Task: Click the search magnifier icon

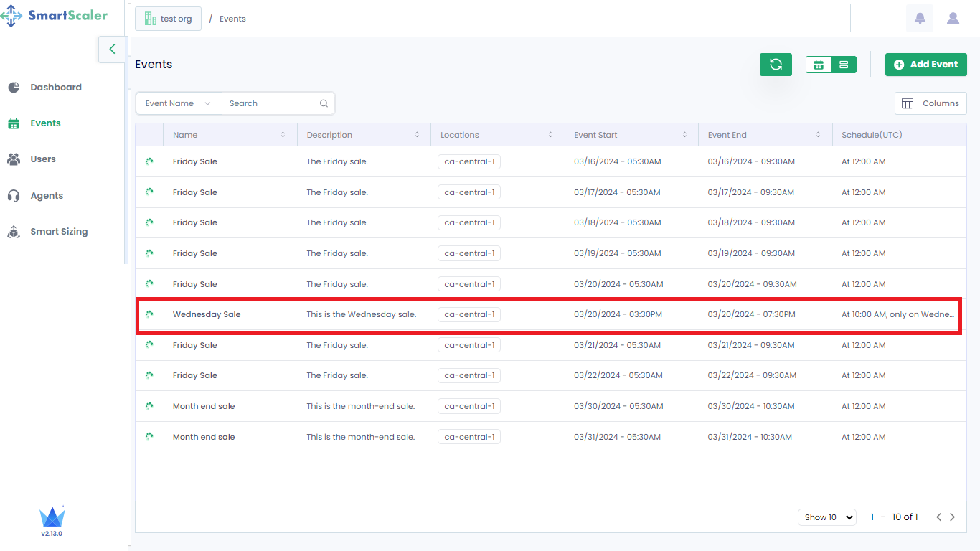Action: coord(324,103)
